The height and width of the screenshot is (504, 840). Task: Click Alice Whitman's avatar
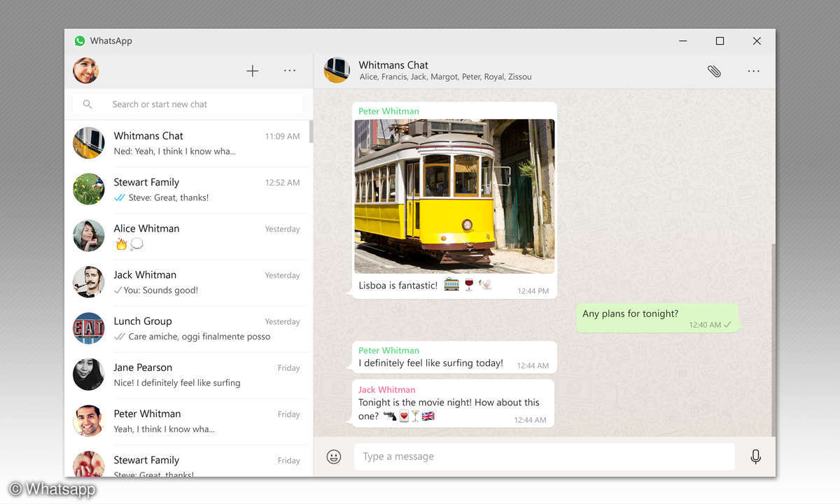pos(89,236)
